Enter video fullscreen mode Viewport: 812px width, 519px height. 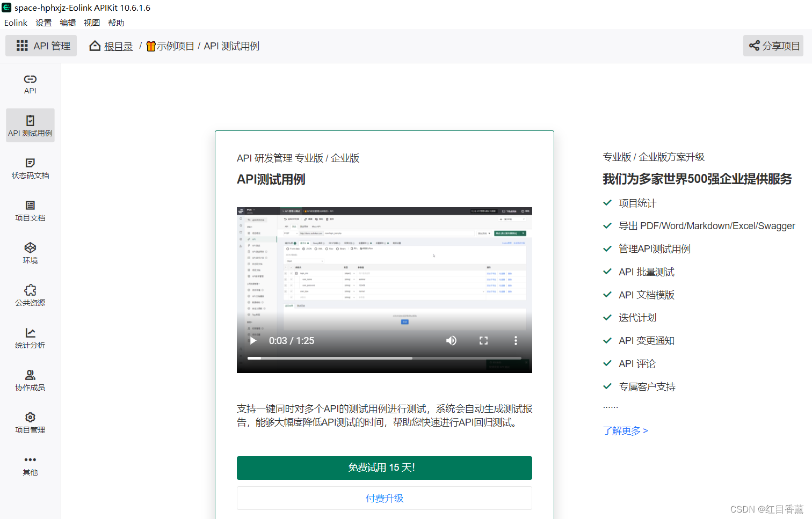pos(483,340)
